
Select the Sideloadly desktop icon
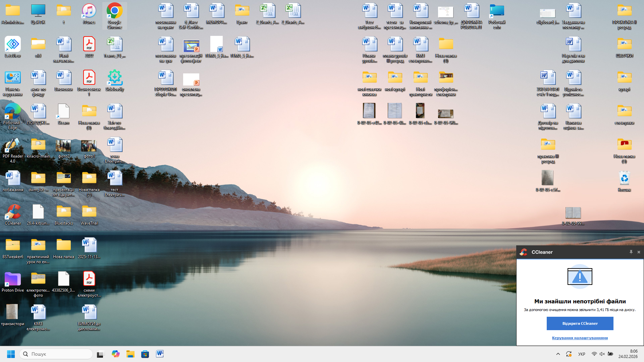point(114,78)
